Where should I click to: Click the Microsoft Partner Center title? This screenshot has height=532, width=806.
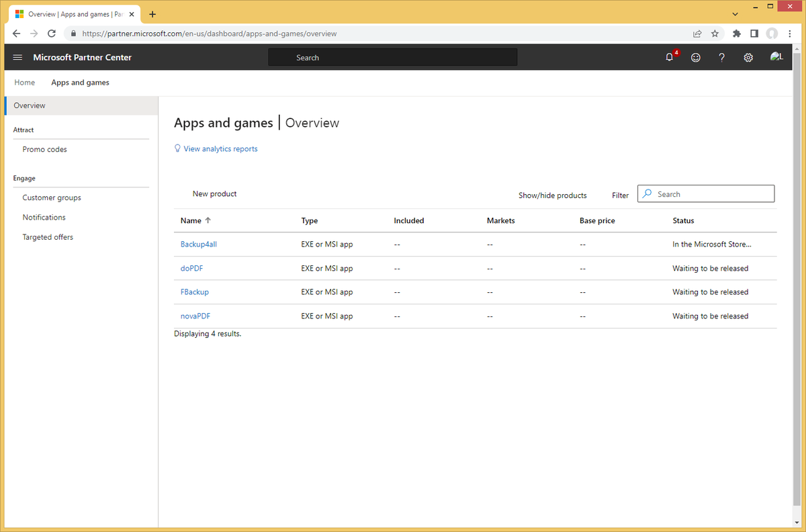[x=83, y=58]
